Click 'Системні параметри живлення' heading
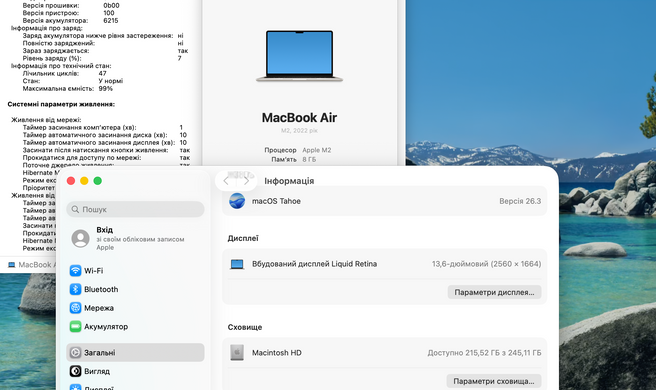Viewport: 656px width, 390px height. click(61, 104)
